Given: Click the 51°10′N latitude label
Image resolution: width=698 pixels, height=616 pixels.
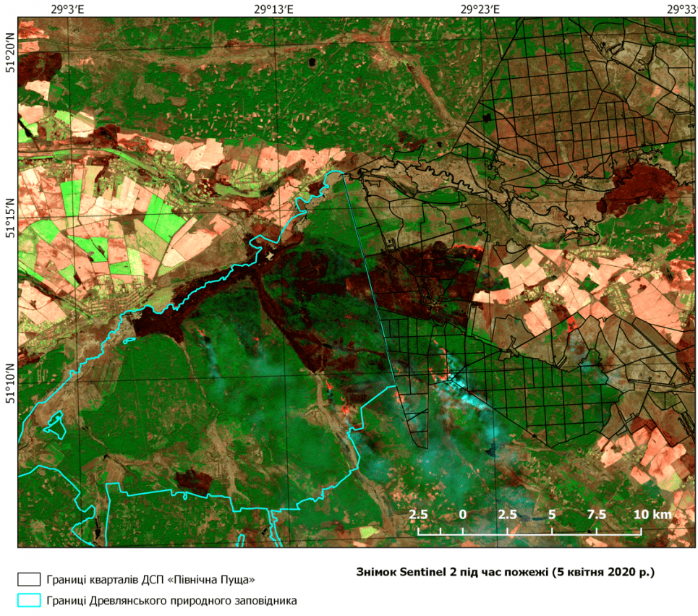Looking at the screenshot, I should [x=9, y=383].
